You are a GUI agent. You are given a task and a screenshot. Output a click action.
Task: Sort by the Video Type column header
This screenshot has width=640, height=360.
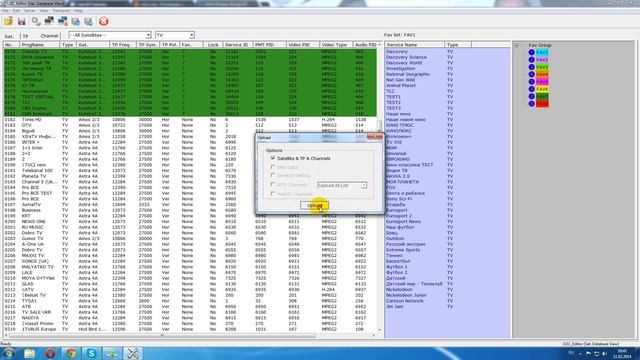click(336, 45)
